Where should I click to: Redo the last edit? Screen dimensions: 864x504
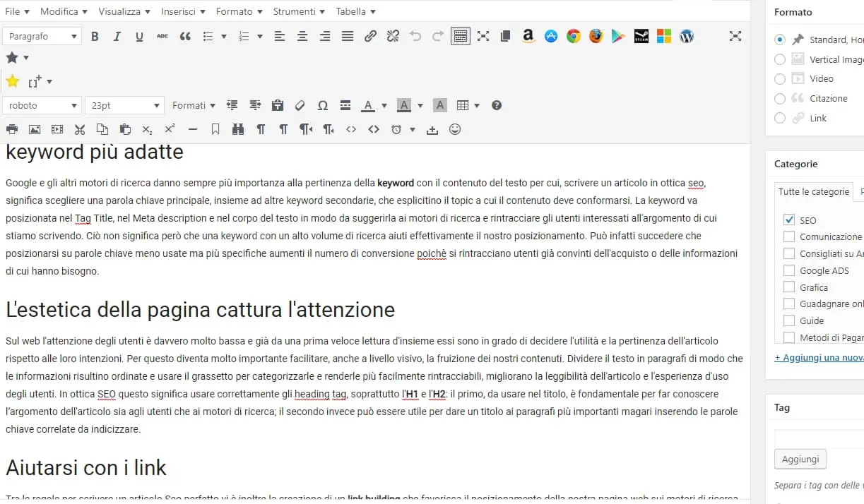[438, 36]
